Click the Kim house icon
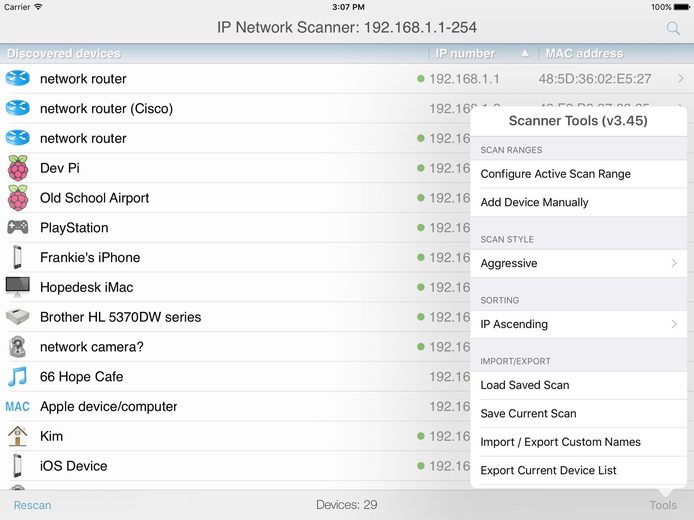This screenshot has height=520, width=694. pyautogui.click(x=18, y=436)
